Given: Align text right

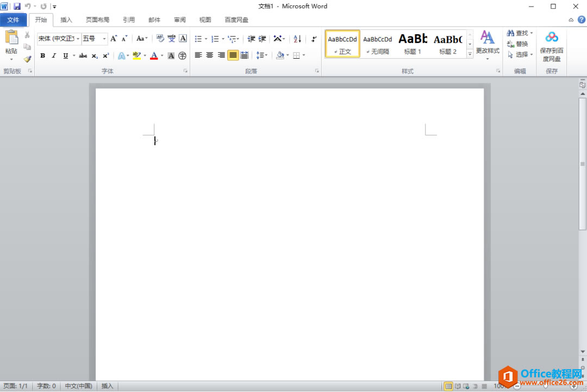Looking at the screenshot, I should click(x=221, y=55).
